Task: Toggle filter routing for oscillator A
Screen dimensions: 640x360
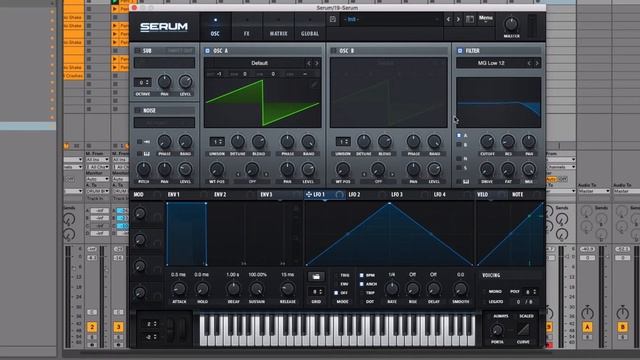Action: (x=459, y=135)
